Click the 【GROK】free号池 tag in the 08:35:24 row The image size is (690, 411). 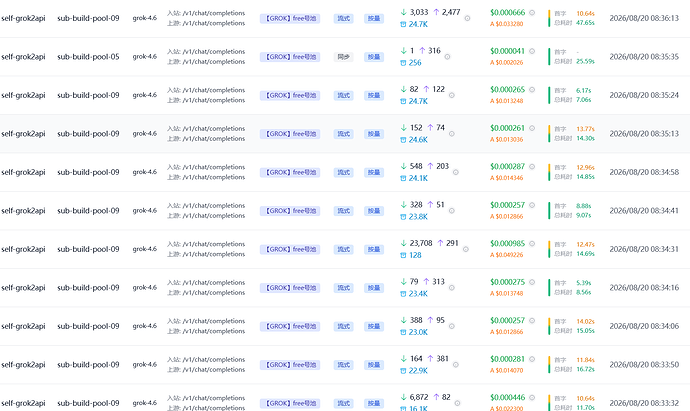pyautogui.click(x=290, y=95)
